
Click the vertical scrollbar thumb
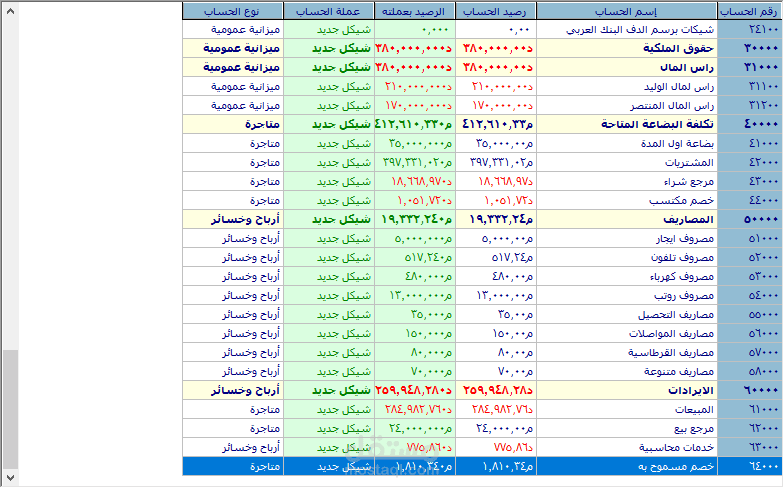[10, 410]
